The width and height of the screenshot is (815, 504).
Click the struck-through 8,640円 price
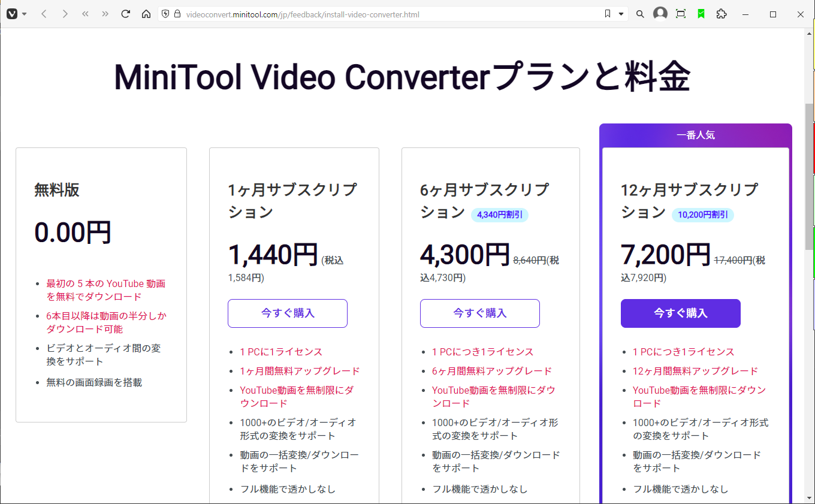tap(530, 260)
